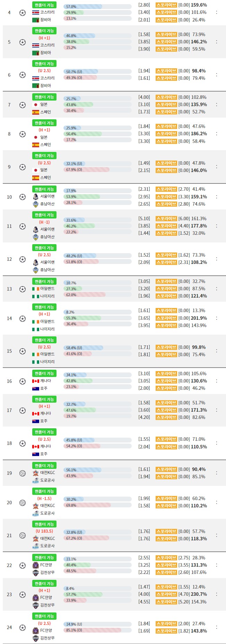The height and width of the screenshot is (644, 226).
Task: Click the 스포라이브 badge beside 230.7%
Action: pos(166,594)
